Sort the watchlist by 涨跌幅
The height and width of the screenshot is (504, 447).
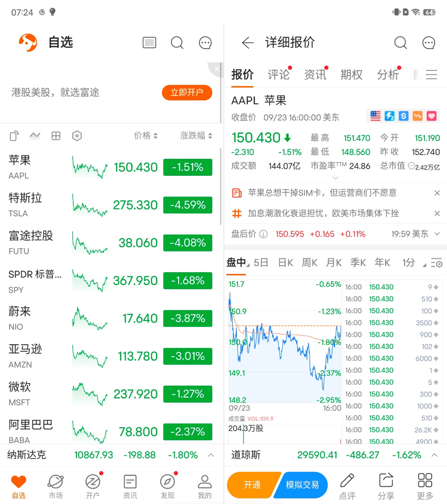coord(196,135)
